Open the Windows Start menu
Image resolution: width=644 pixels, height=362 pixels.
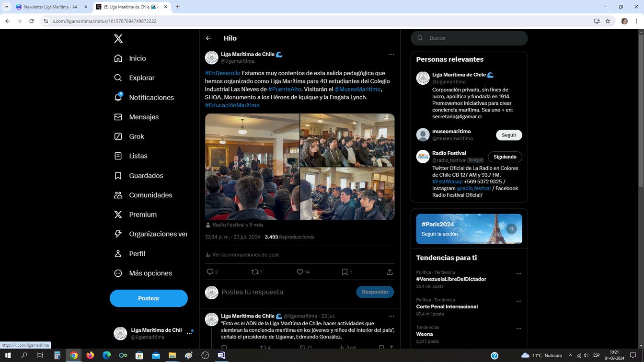click(8, 355)
